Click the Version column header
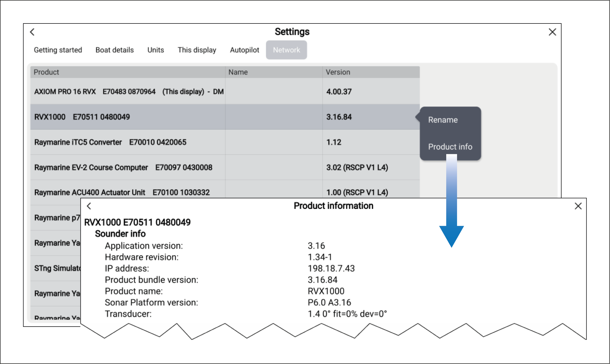This screenshot has height=364, width=610. (x=338, y=72)
